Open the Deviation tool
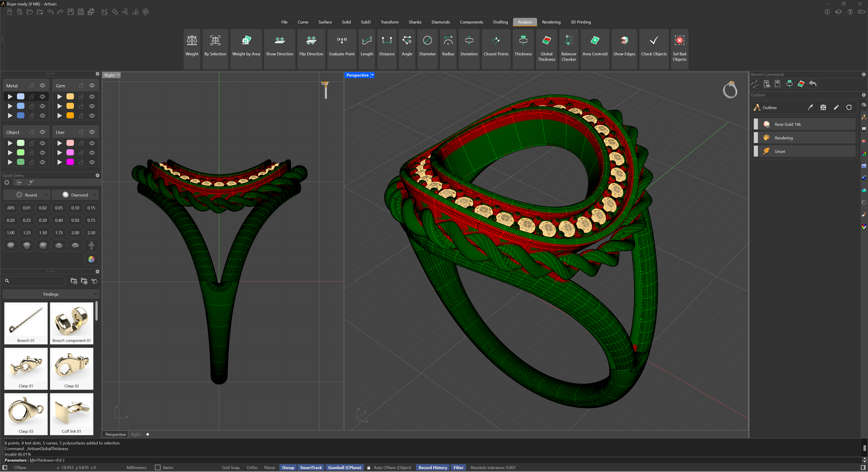868x472 pixels. (x=469, y=49)
